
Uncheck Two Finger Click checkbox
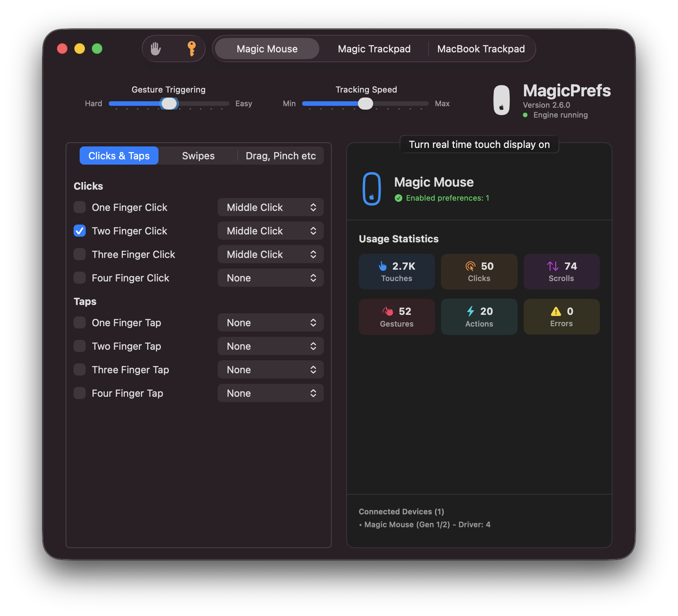pos(80,231)
